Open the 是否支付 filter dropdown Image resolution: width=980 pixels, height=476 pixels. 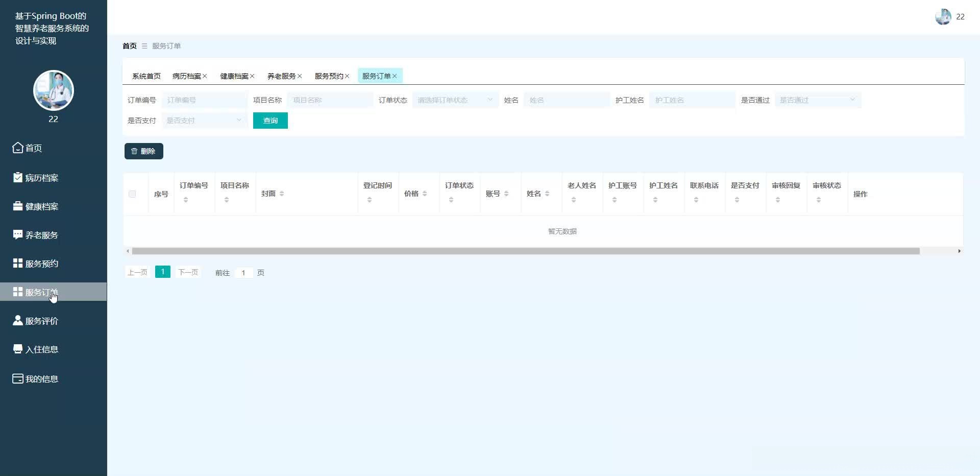(x=204, y=121)
